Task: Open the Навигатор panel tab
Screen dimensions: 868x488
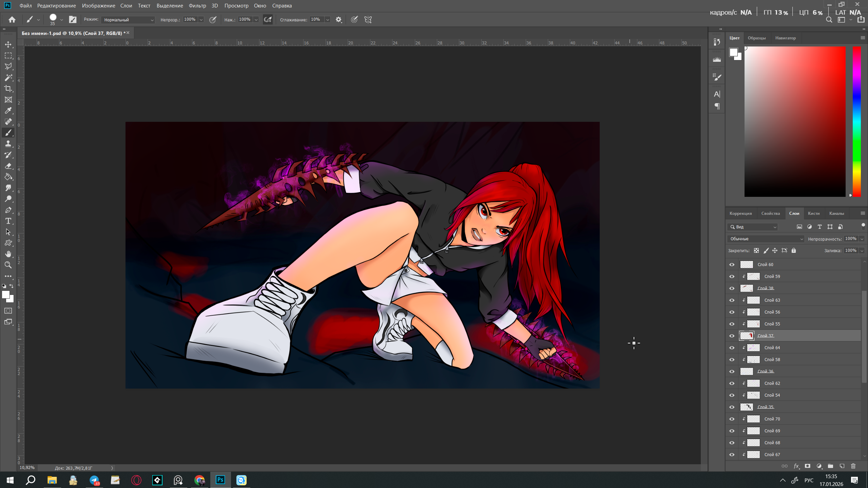Action: tap(785, 38)
